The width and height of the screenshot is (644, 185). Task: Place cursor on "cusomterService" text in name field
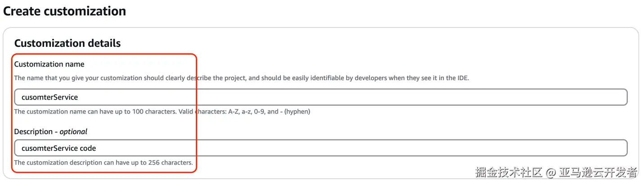[50, 97]
